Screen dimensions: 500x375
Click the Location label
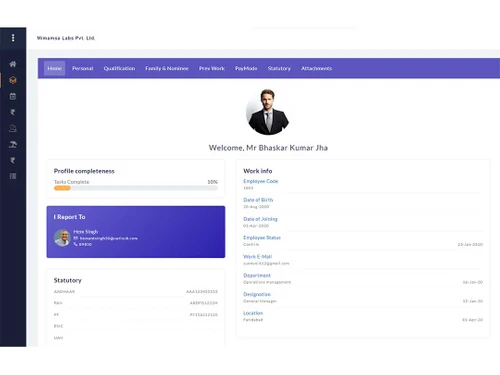[x=253, y=313]
